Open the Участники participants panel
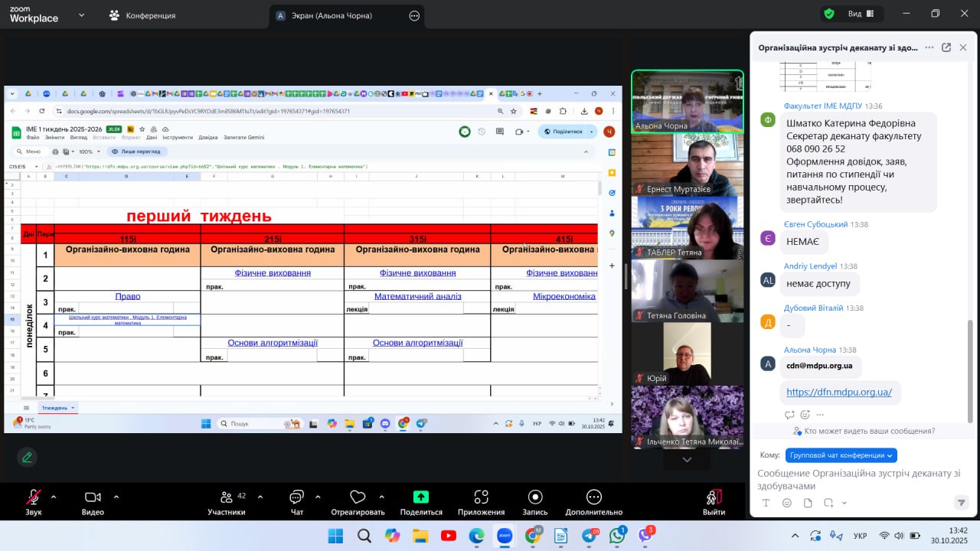Viewport: 980px width, 551px height. pyautogui.click(x=227, y=498)
